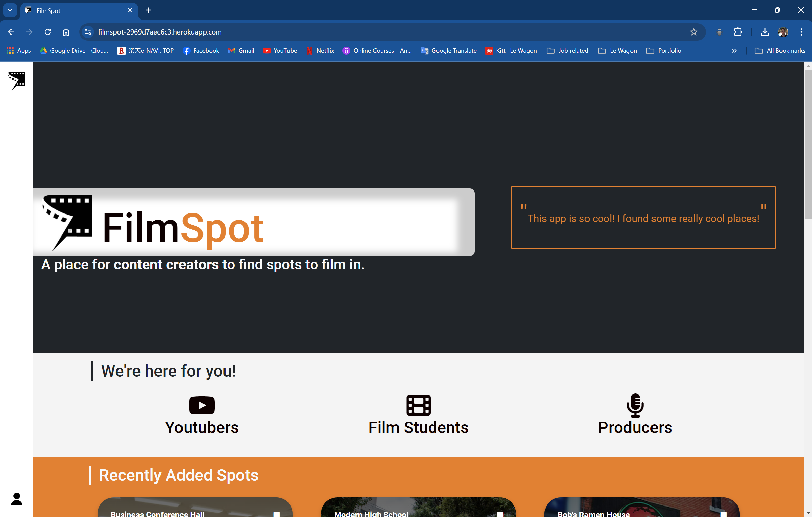
Task: Reload the FilmSpot page
Action: click(48, 32)
